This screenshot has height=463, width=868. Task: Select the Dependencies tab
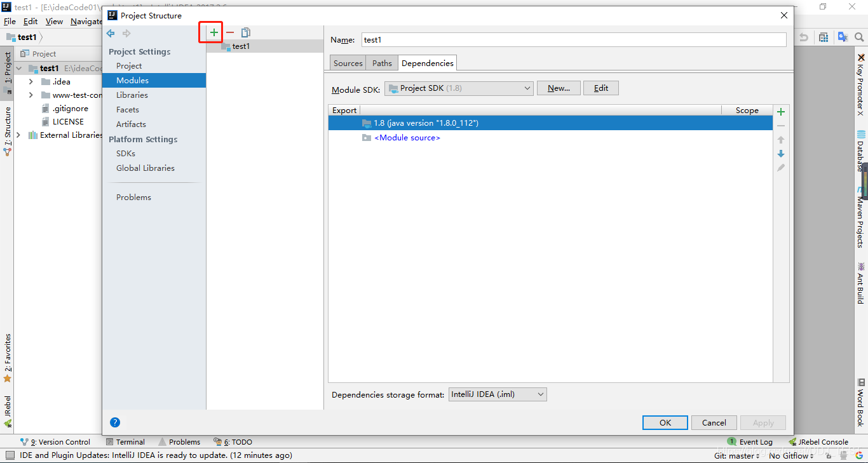pyautogui.click(x=428, y=63)
